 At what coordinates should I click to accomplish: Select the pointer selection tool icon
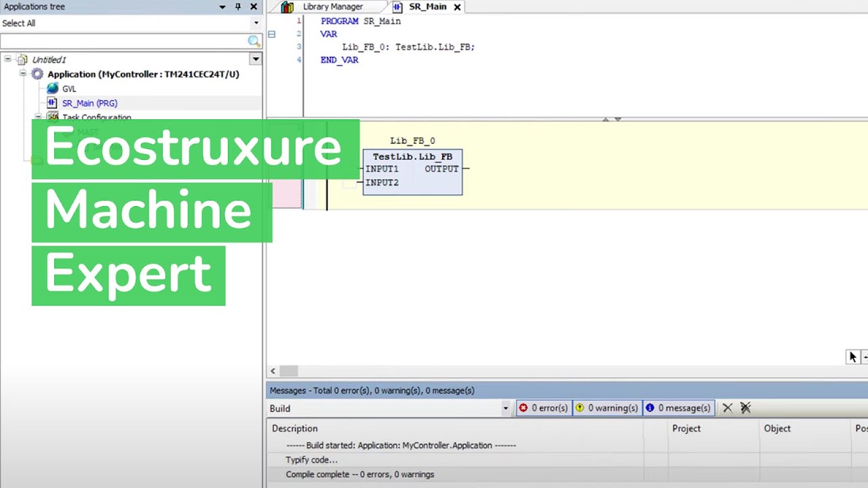click(852, 357)
